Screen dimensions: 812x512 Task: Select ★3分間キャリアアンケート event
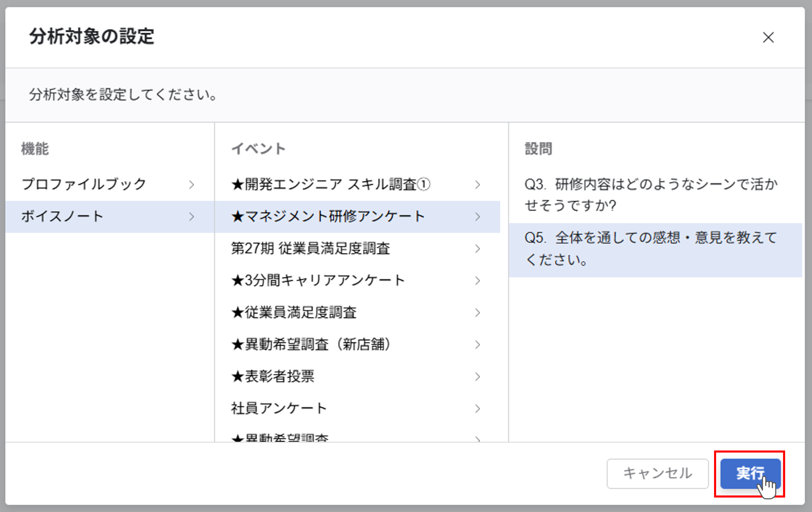pos(318,281)
